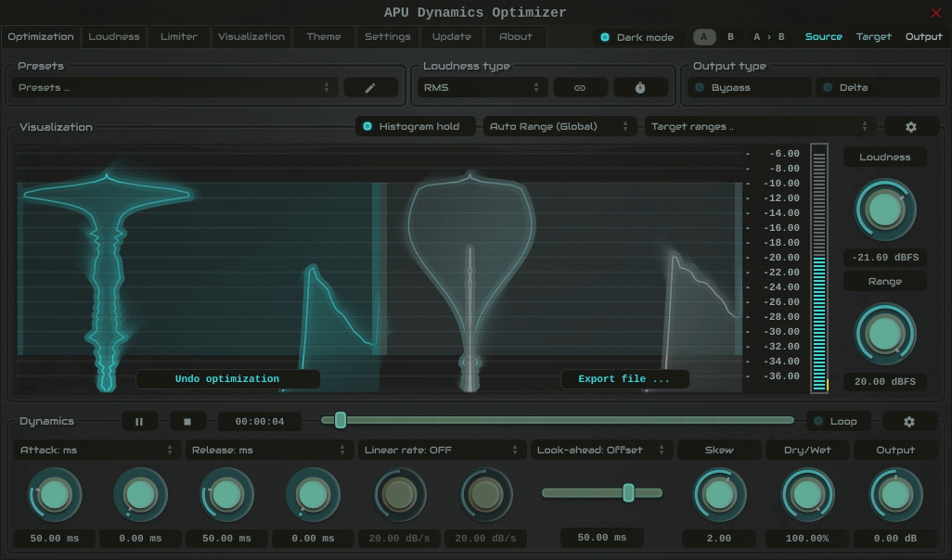Switch to the Visualization tab
This screenshot has height=560, width=952.
pyautogui.click(x=251, y=37)
